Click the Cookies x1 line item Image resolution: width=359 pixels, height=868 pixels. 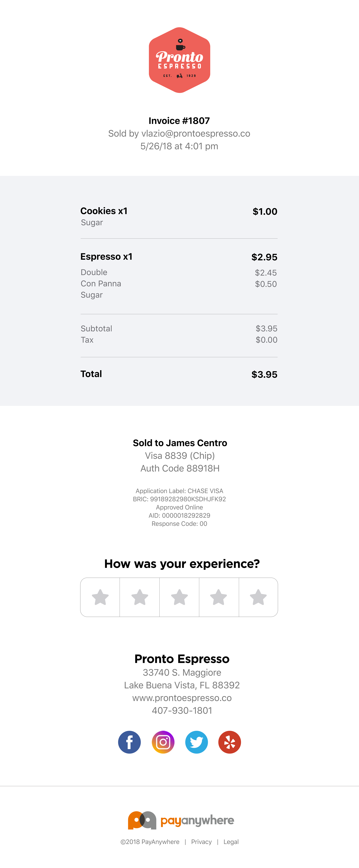point(104,211)
